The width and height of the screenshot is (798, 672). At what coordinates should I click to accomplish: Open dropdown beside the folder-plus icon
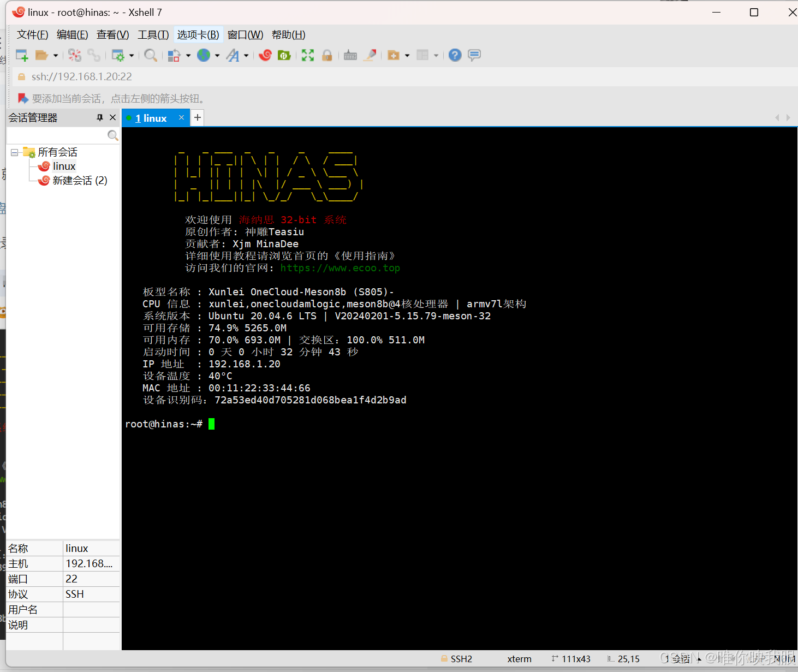point(407,56)
